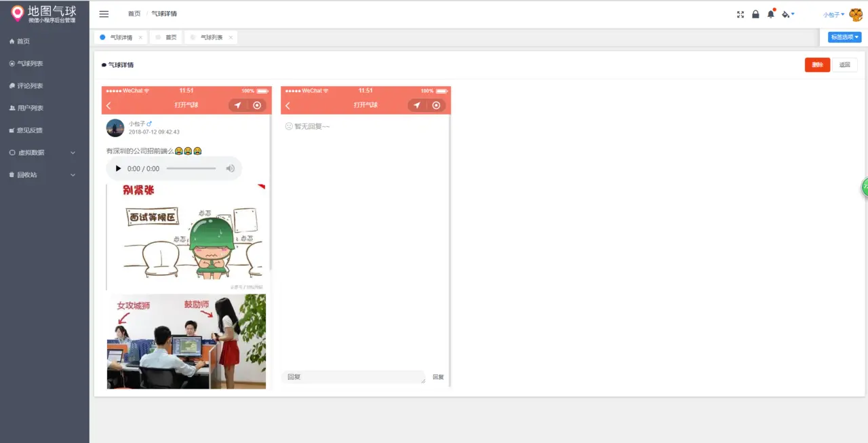868x443 pixels.
Task: Click the 0:00 / 0:00 audio time
Action: click(144, 169)
